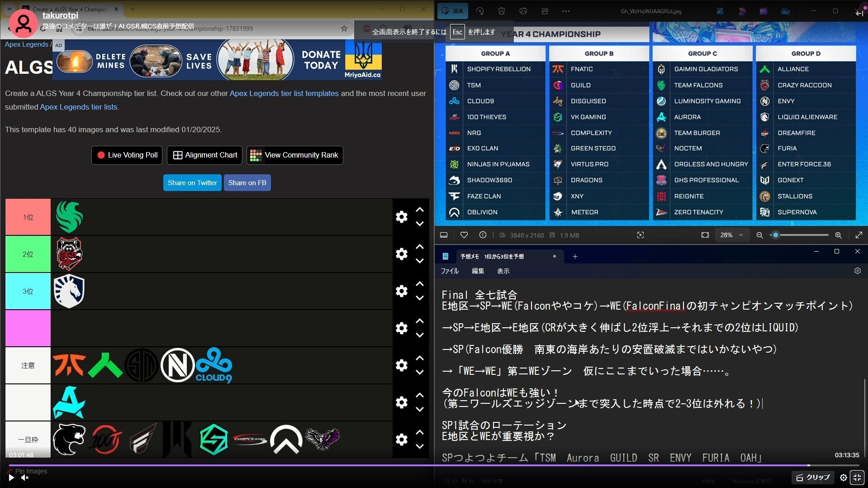
Task: Open the Alignment Chart button
Action: 204,155
